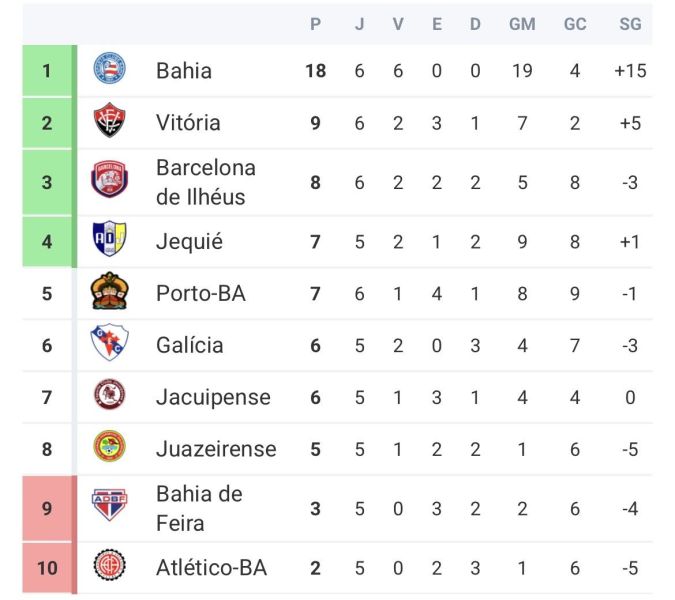The width and height of the screenshot is (675, 600).
Task: Open the Atlético-BA crest icon
Action: (x=109, y=567)
